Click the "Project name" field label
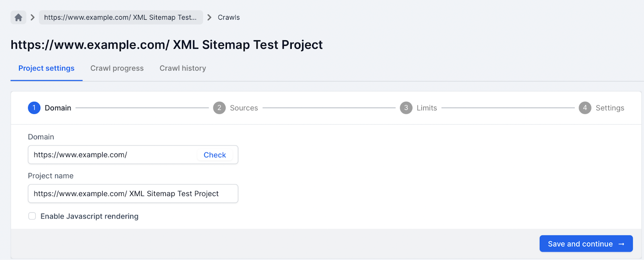Image resolution: width=644 pixels, height=260 pixels. [x=51, y=176]
